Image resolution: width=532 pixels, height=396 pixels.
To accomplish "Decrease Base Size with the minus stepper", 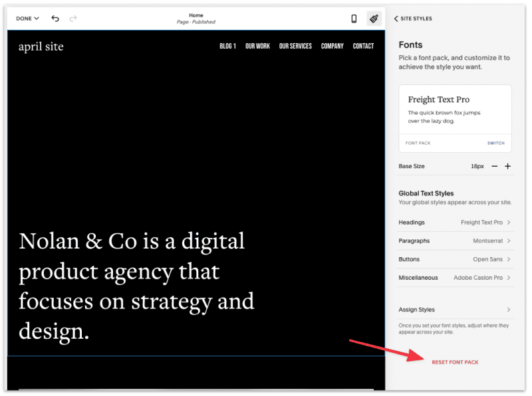I will coord(495,166).
